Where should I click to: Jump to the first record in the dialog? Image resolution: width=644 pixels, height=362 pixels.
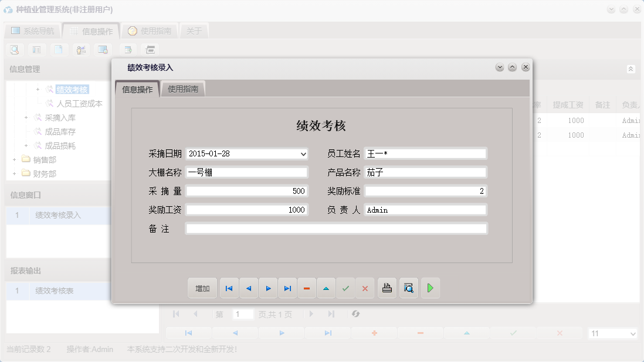[229, 288]
